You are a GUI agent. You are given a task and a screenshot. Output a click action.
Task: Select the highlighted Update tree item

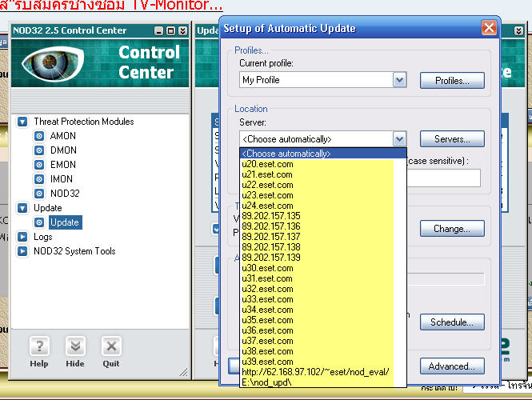[x=65, y=222]
